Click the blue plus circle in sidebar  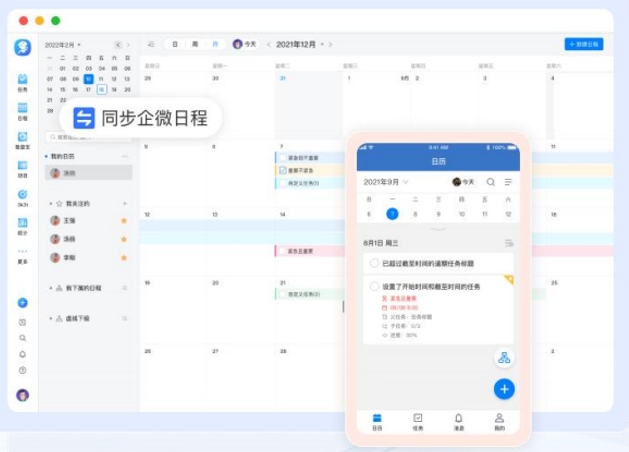click(22, 303)
